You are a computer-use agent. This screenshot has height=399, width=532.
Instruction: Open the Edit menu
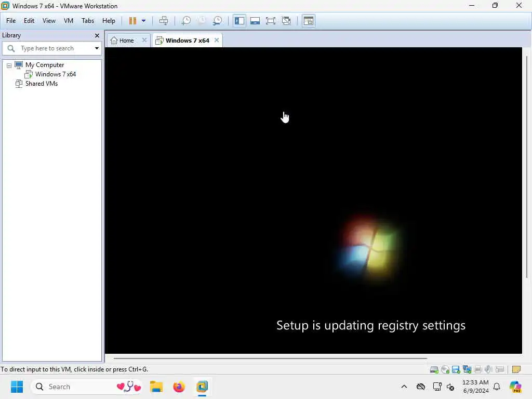coord(29,21)
